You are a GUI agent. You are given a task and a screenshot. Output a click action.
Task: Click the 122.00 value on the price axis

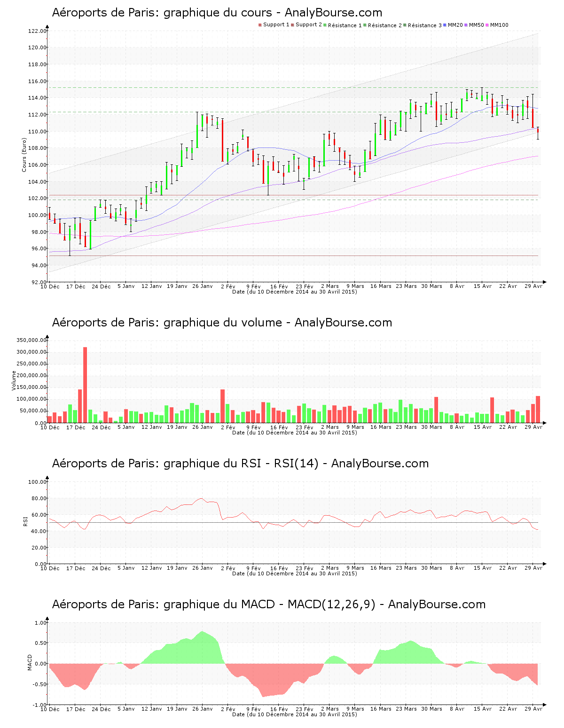[x=37, y=31]
